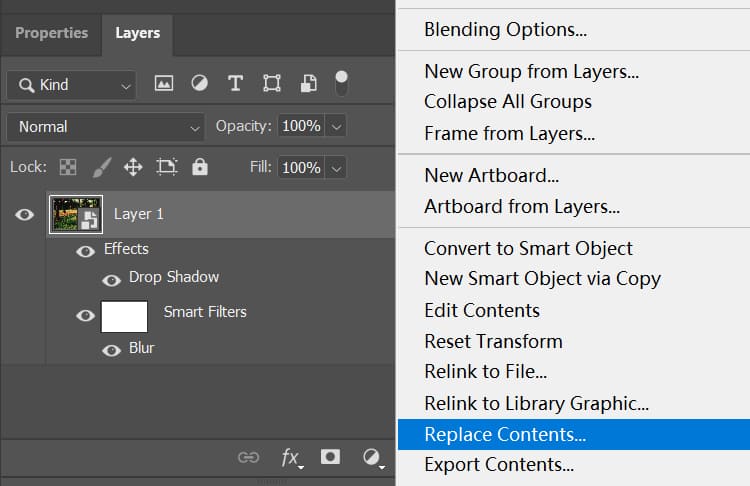Expand Opacity slider arrow
This screenshot has height=486, width=750.
[x=336, y=126]
